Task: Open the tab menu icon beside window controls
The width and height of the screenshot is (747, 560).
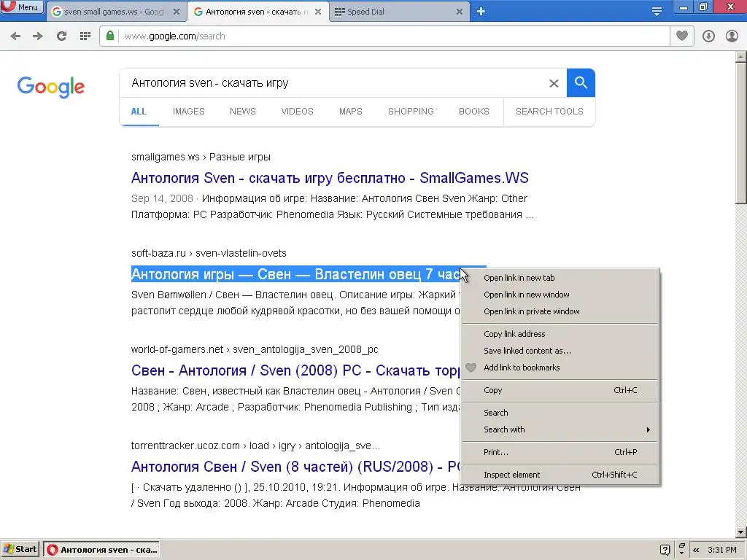Action: tap(657, 12)
